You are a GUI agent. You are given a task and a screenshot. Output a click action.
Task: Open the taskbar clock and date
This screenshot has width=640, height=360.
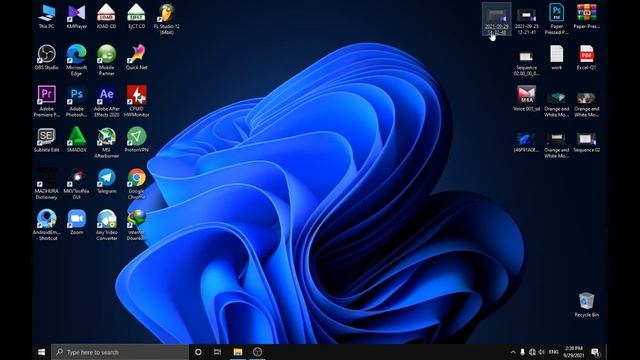574,352
